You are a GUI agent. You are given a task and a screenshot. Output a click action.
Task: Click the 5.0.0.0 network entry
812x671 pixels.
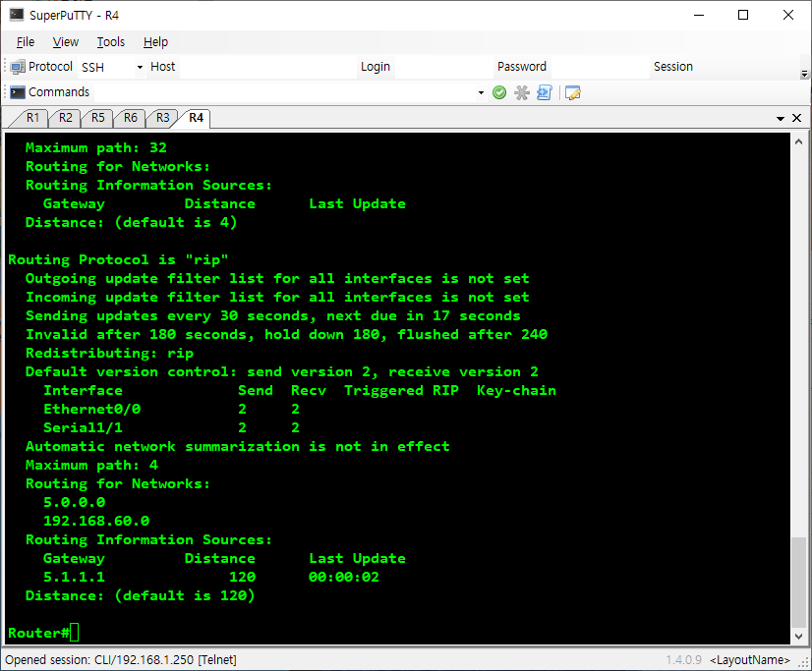(x=74, y=502)
